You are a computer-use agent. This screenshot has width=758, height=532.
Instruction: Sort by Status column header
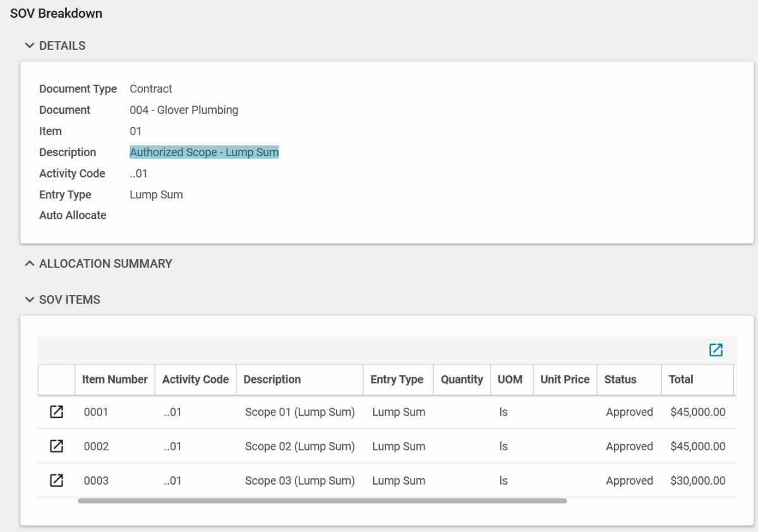click(x=620, y=379)
